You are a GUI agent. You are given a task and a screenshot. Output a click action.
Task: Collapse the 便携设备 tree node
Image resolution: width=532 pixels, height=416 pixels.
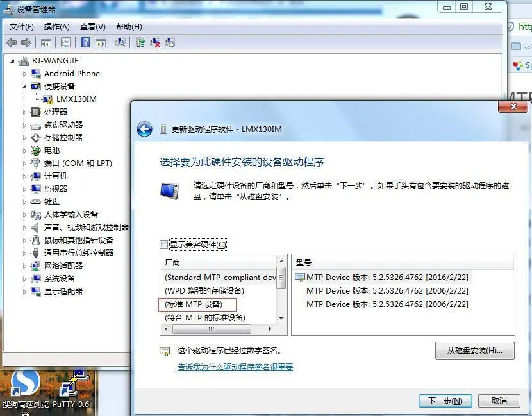click(x=23, y=86)
